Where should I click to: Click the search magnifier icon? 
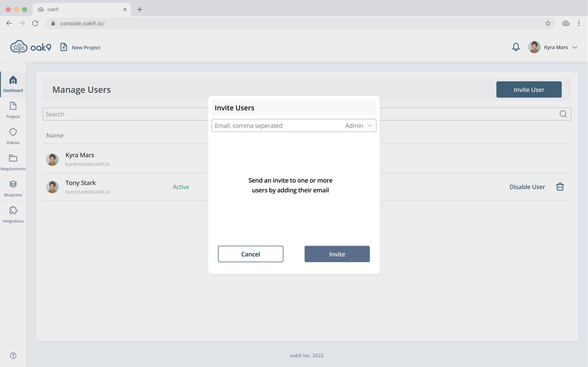563,114
